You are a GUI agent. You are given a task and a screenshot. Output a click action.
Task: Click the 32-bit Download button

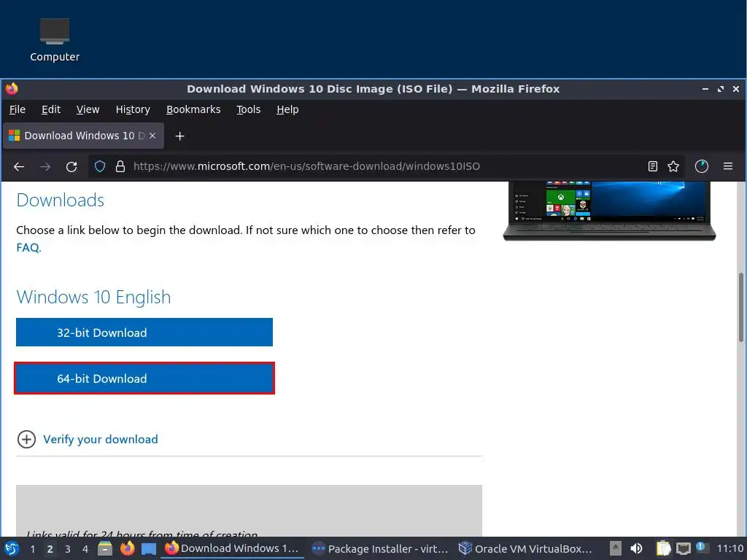144,332
